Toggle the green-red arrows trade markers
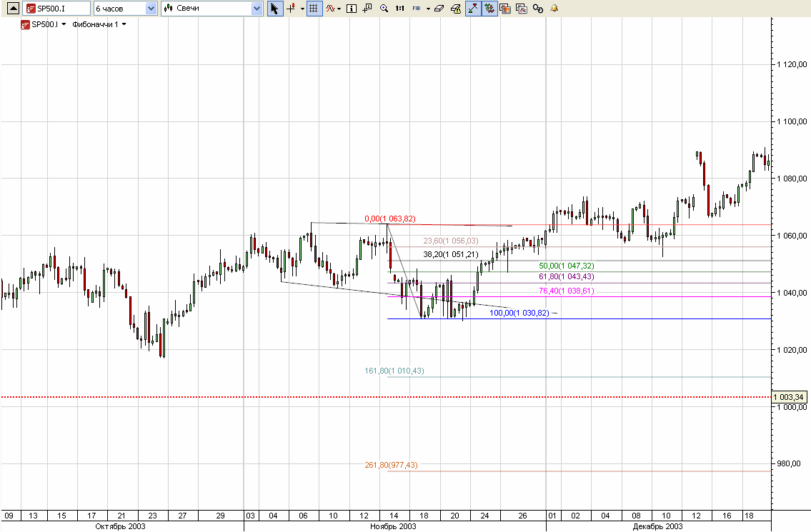The width and height of the screenshot is (811, 532). pos(489,9)
